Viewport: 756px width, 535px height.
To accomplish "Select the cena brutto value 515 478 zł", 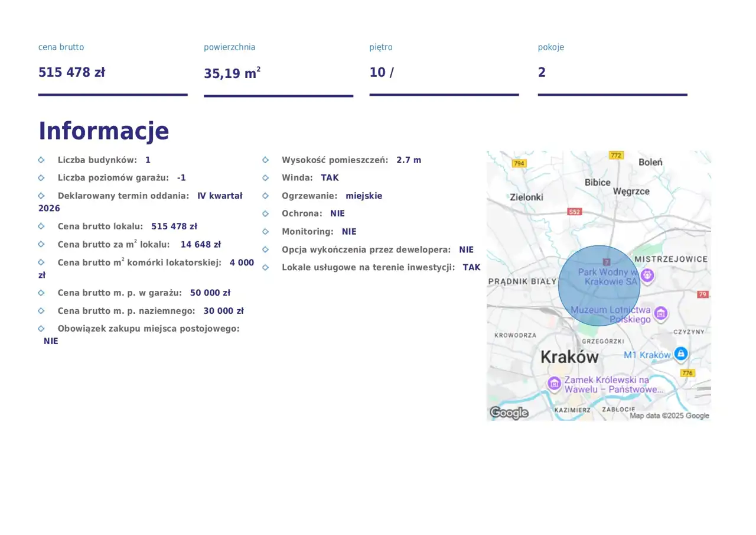I will pyautogui.click(x=71, y=72).
